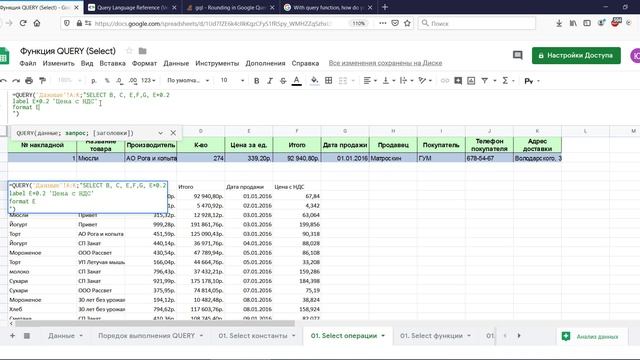
Task: Open the Изменить menu
Action: click(58, 63)
